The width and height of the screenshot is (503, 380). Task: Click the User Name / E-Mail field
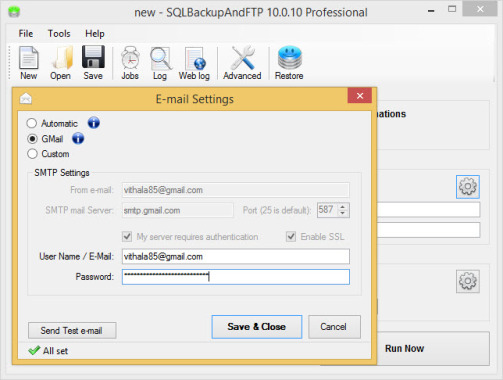236,257
